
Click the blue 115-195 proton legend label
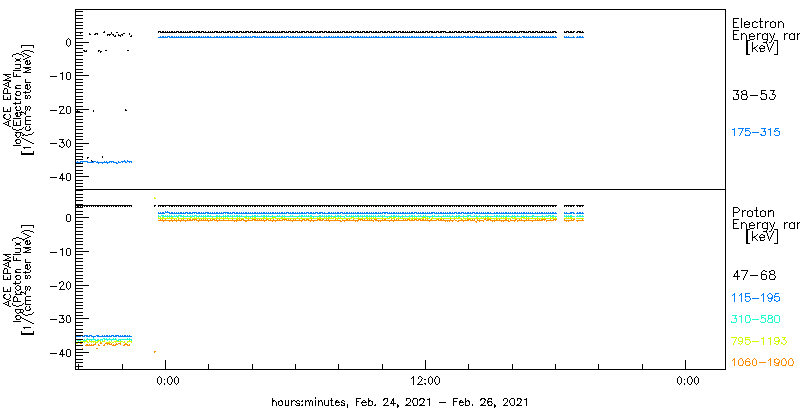tap(756, 298)
